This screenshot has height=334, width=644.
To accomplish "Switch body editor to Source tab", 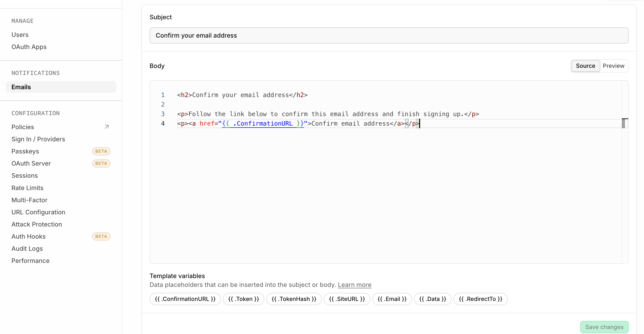I will point(585,66).
